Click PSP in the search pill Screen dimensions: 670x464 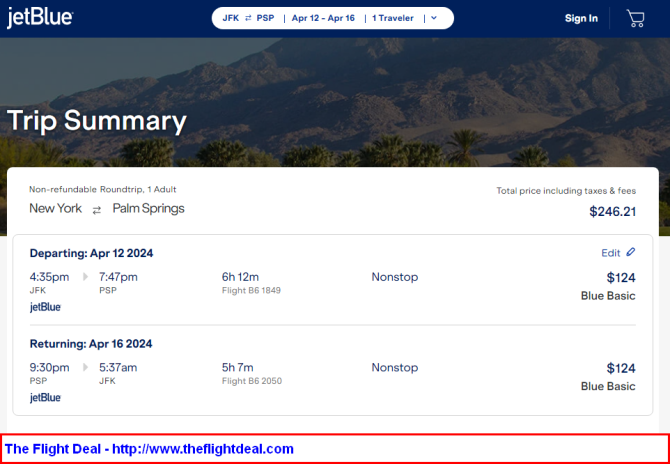click(265, 18)
